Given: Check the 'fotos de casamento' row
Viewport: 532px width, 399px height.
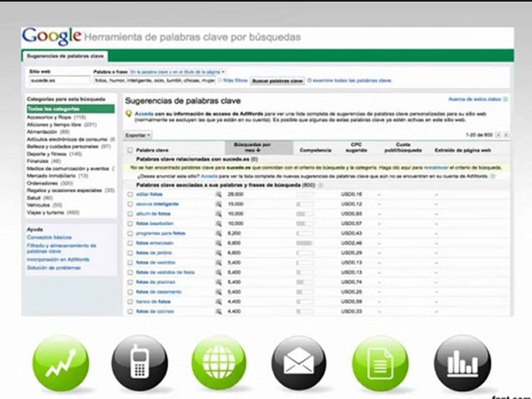Looking at the screenshot, I should (130, 292).
